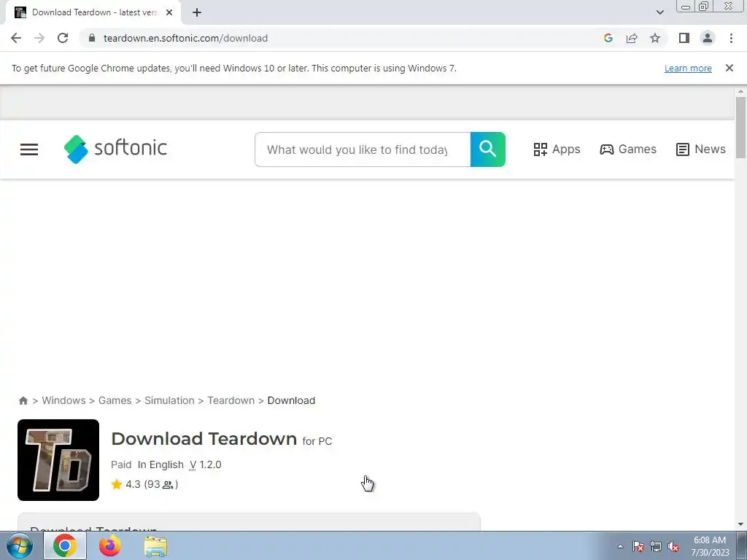
Task: Click the In English language label
Action: [160, 464]
